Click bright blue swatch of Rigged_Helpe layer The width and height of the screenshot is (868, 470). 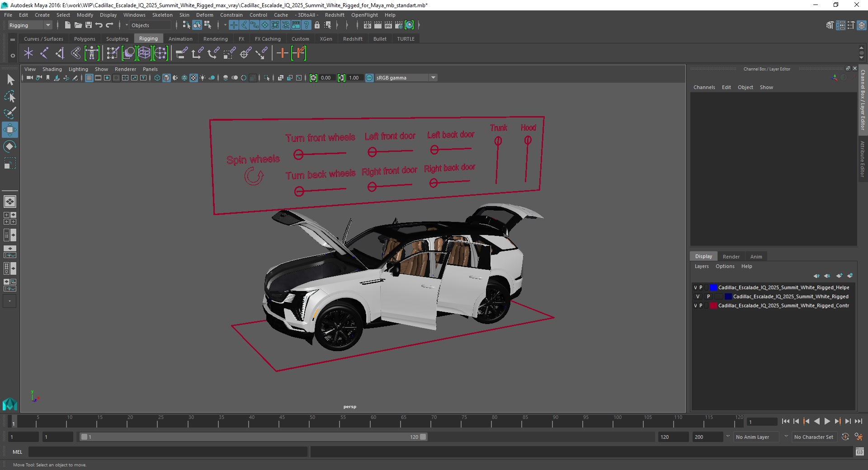click(x=713, y=287)
